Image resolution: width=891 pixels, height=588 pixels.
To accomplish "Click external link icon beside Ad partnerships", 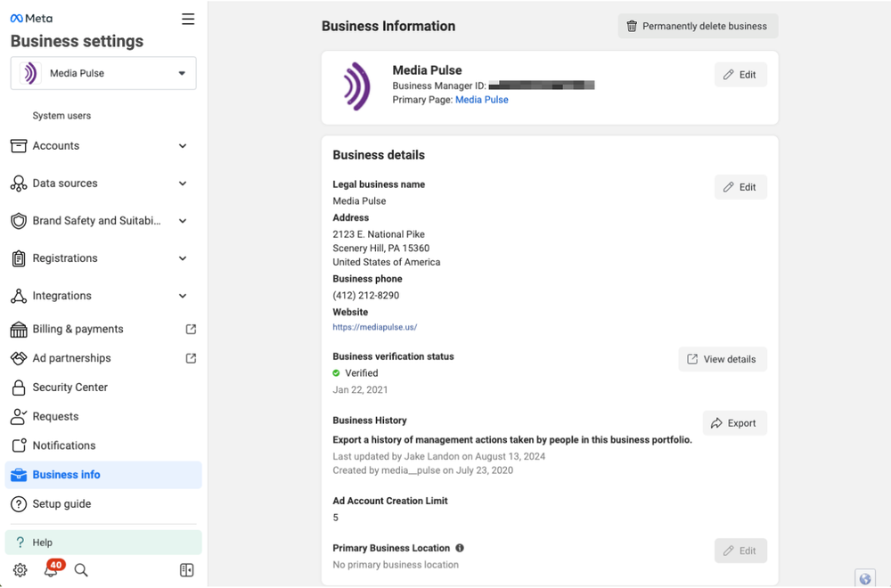I will [191, 358].
